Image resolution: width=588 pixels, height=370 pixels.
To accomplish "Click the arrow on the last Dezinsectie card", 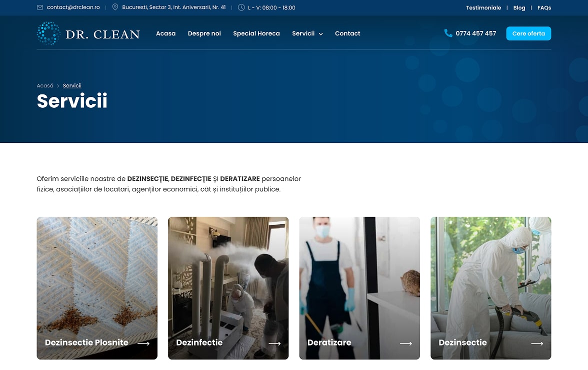I will click(537, 344).
